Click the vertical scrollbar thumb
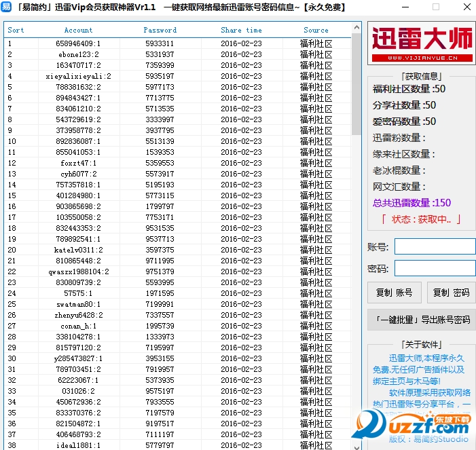The width and height of the screenshot is (476, 450). (x=356, y=84)
